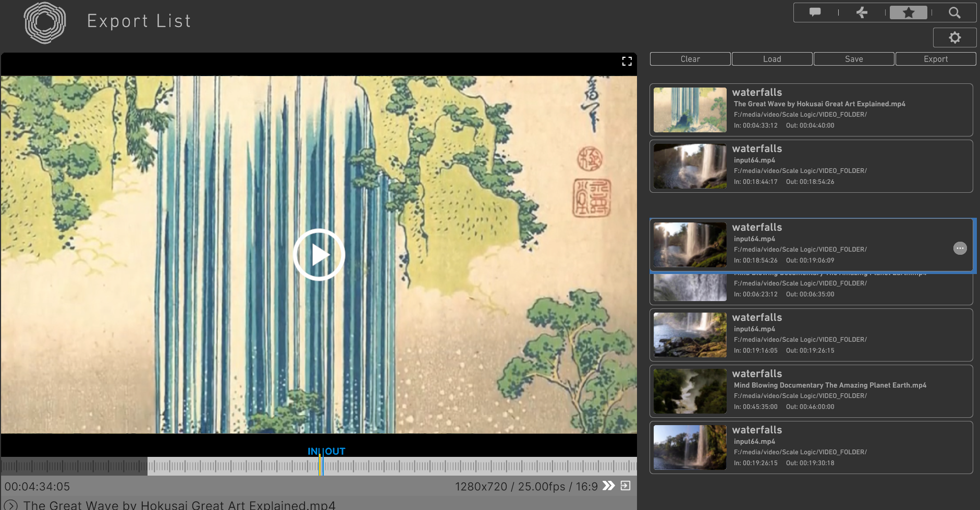Select thumbnail of clip In 00:18:44:17
Viewport: 980px width, 510px height.
click(x=690, y=166)
